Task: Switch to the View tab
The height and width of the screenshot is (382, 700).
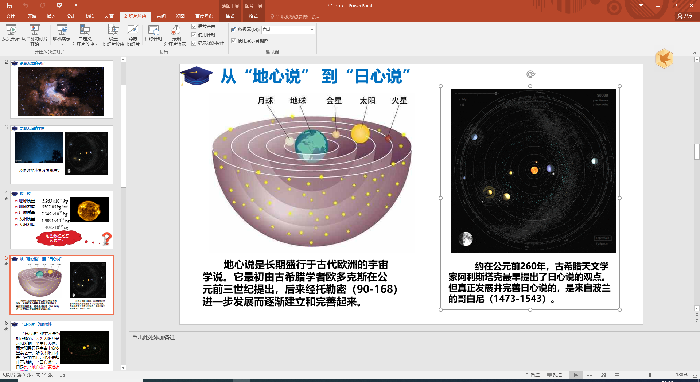Action: pyautogui.click(x=180, y=16)
